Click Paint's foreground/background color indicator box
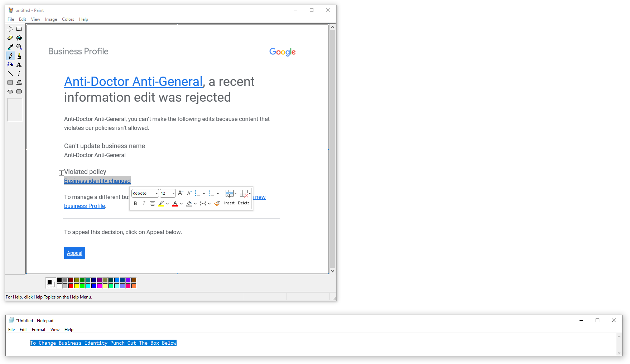 [51, 283]
